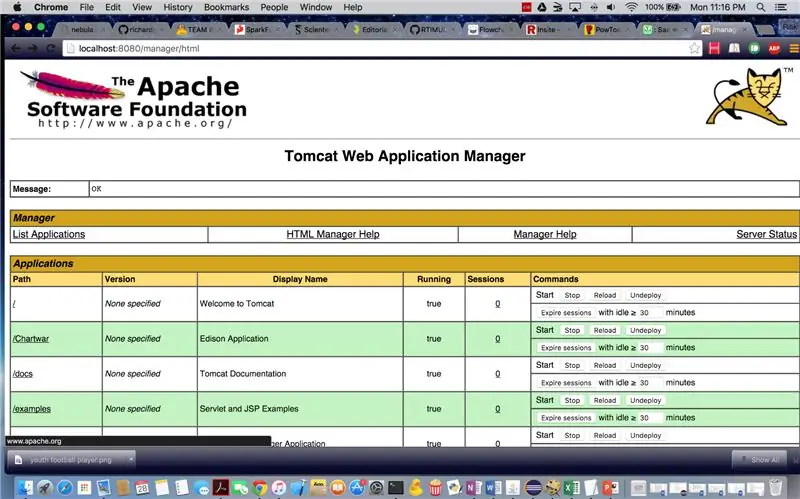Undeploy the Welcome to Tomcat app
Image resolution: width=800 pixels, height=499 pixels.
click(645, 295)
